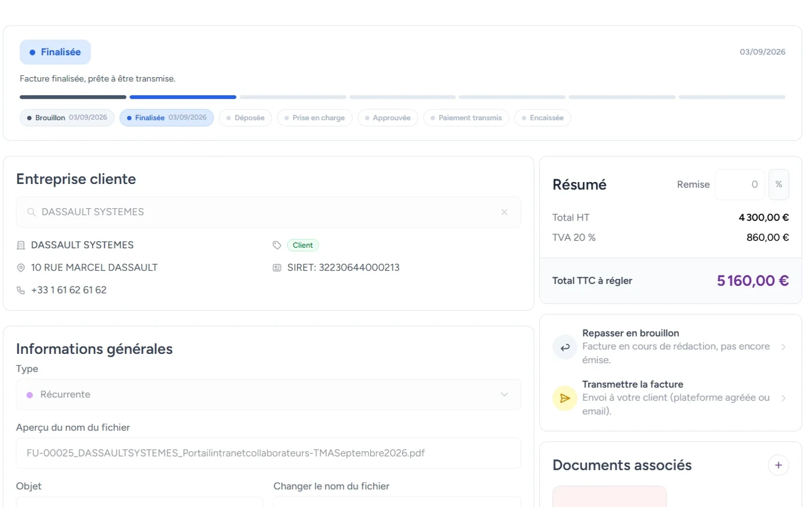Add an associated document with plus button
812x507 pixels.
click(778, 465)
